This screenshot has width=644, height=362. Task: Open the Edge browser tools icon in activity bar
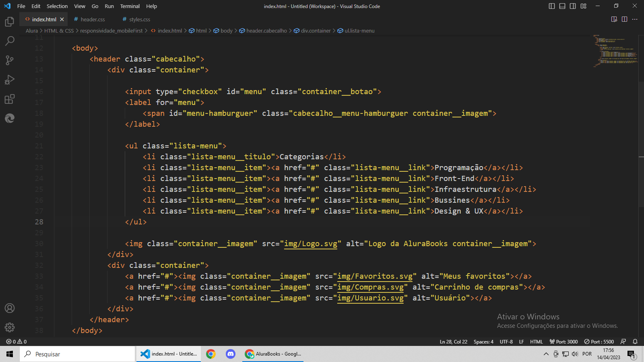coord(10,118)
